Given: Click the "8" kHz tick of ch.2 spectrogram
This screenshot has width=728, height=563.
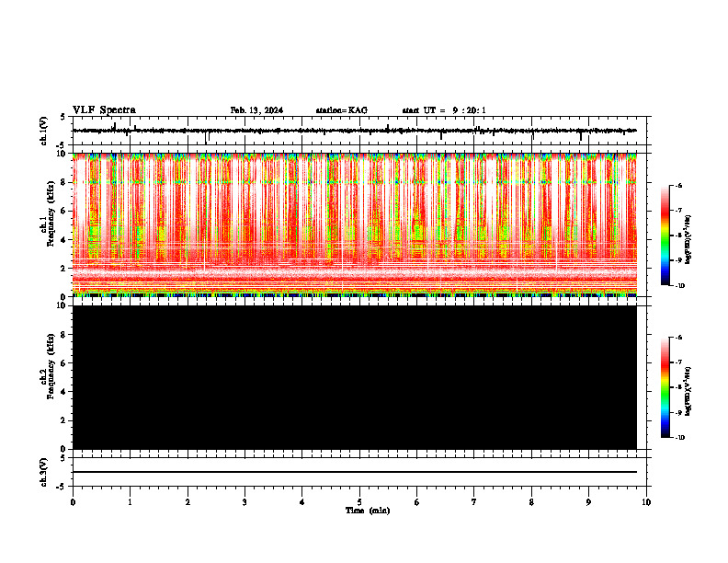Looking at the screenshot, I should tap(64, 335).
